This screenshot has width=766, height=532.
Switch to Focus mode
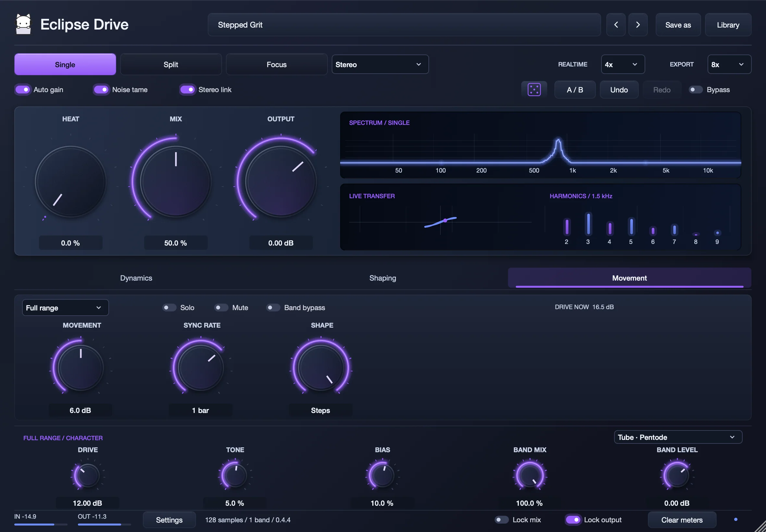[x=277, y=64]
